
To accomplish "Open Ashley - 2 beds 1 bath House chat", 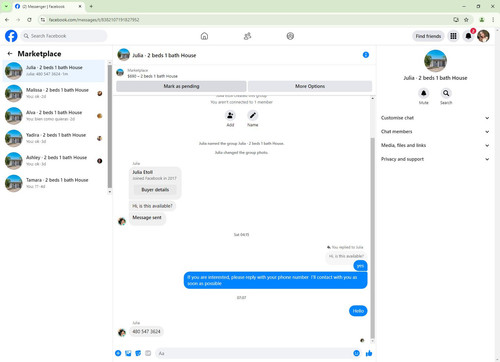I will point(54,161).
